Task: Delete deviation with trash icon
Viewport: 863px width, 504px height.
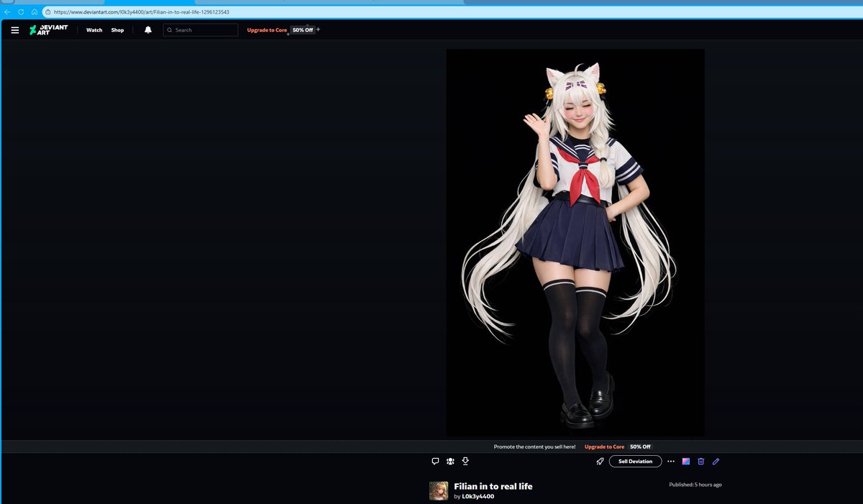Action: (701, 461)
